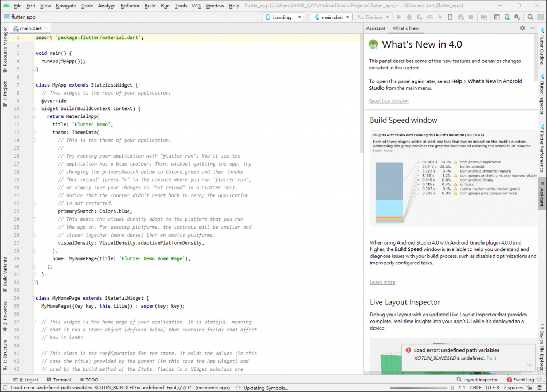Collapse the MyHomePage class fold marker

[34, 298]
